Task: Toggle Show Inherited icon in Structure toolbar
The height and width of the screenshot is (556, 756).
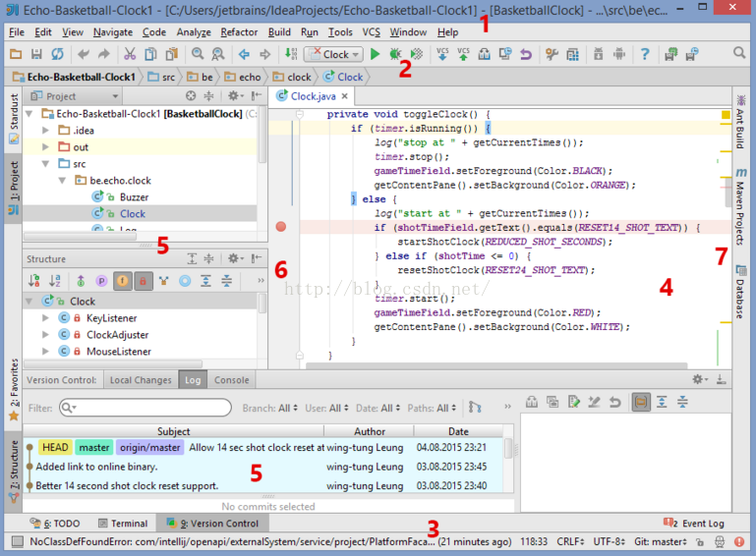Action: 164,281
